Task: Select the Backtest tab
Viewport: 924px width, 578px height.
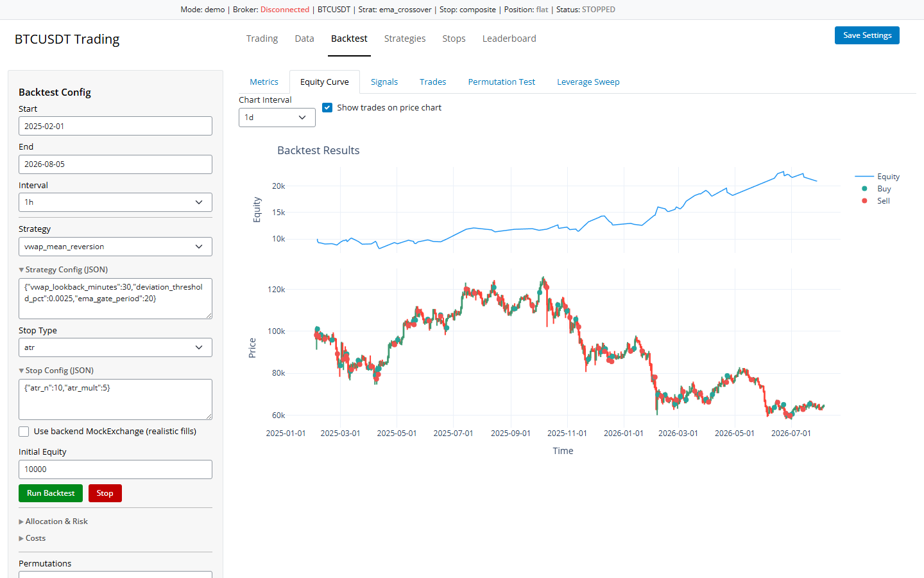Action: 349,39
